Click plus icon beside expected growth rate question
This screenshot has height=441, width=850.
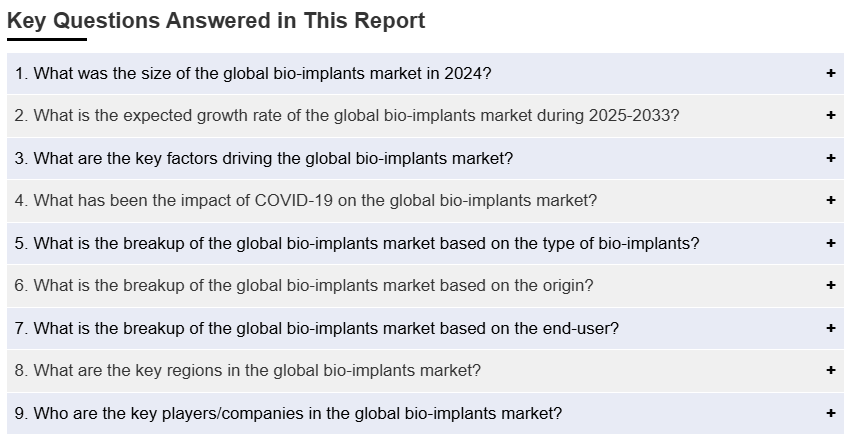[x=831, y=116]
